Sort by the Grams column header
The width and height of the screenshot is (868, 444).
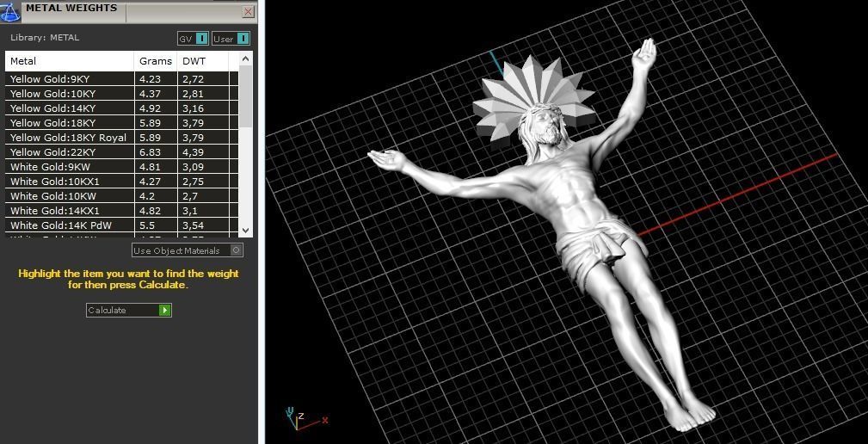coord(156,61)
